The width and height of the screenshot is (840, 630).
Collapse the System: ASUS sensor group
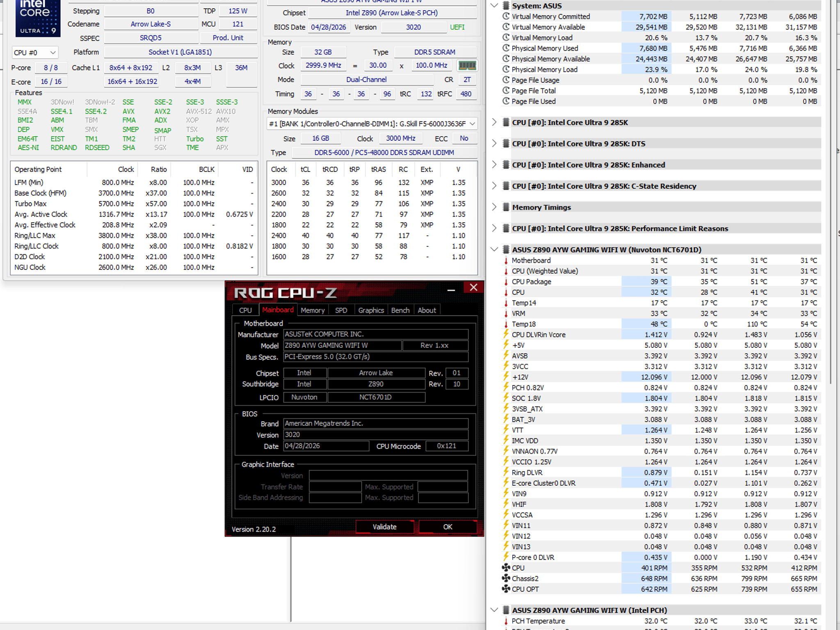click(x=494, y=6)
